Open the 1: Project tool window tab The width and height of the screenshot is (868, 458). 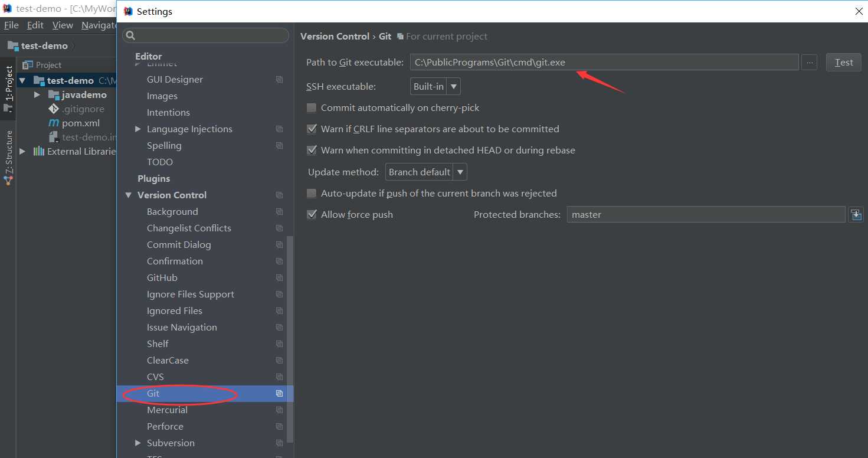(8, 89)
